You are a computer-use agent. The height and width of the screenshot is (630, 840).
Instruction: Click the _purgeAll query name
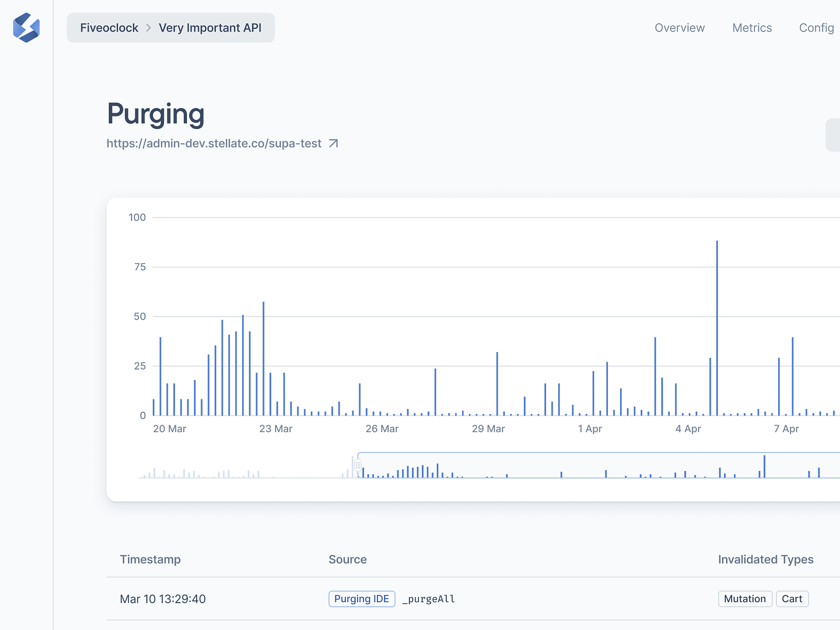point(429,599)
